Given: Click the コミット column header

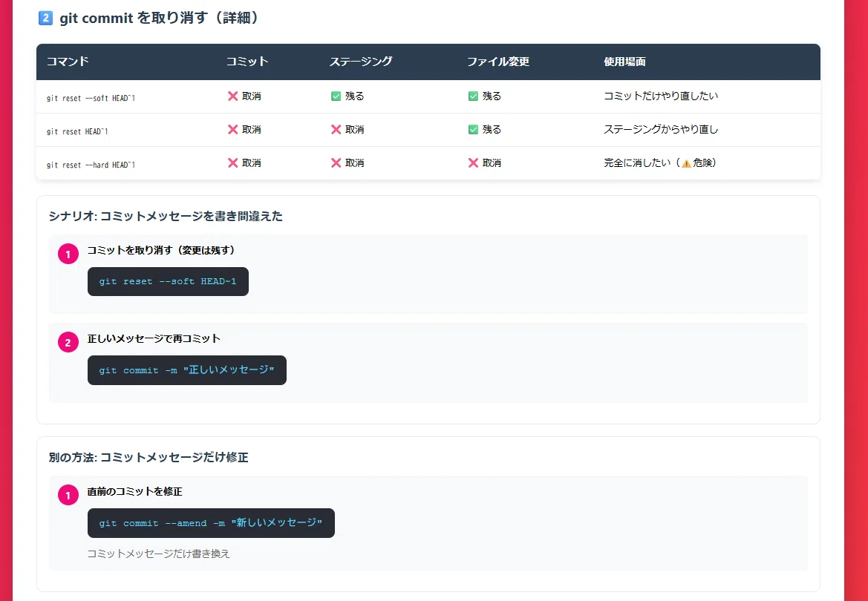Looking at the screenshot, I should 247,62.
